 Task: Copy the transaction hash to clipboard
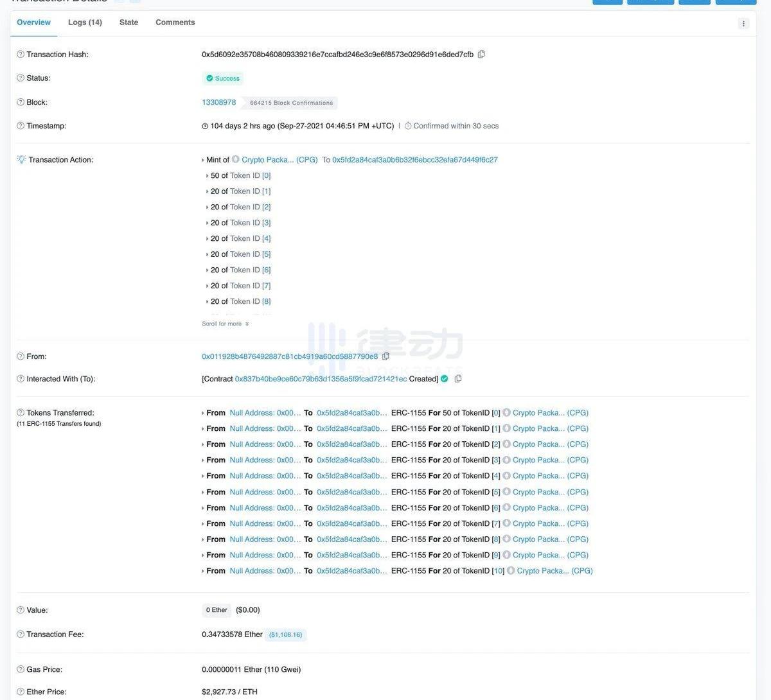pyautogui.click(x=481, y=55)
